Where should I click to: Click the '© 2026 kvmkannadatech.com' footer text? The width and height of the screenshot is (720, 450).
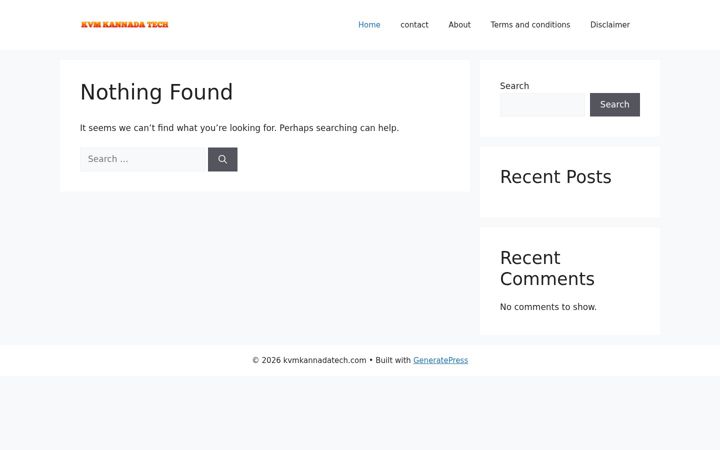[x=309, y=360]
